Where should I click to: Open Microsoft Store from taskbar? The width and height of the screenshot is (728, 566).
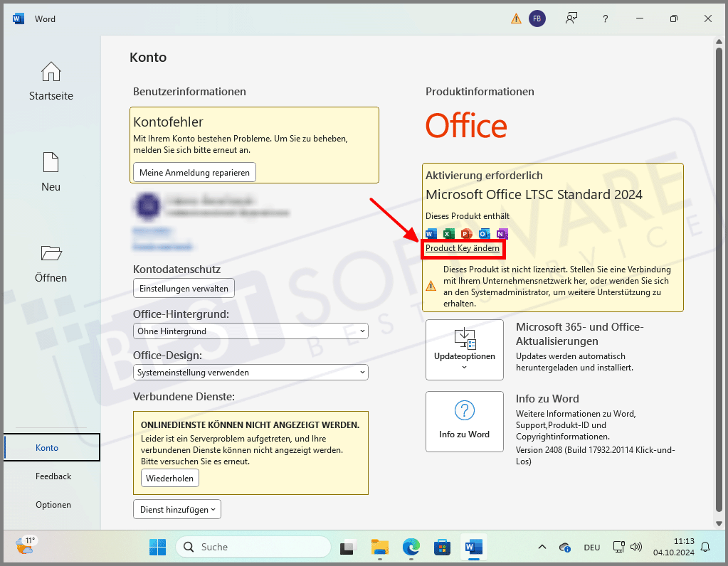tap(442, 547)
